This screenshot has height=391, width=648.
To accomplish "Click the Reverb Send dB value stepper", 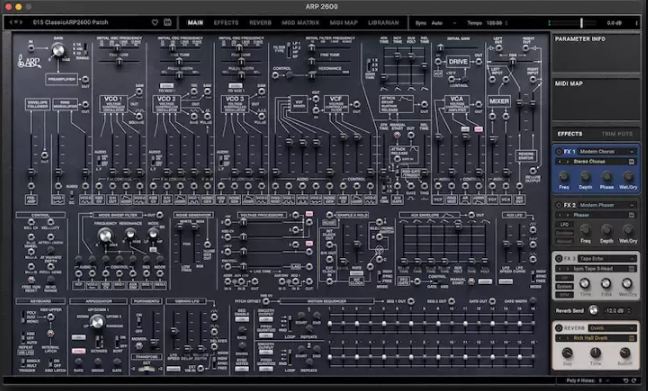I will [x=629, y=310].
